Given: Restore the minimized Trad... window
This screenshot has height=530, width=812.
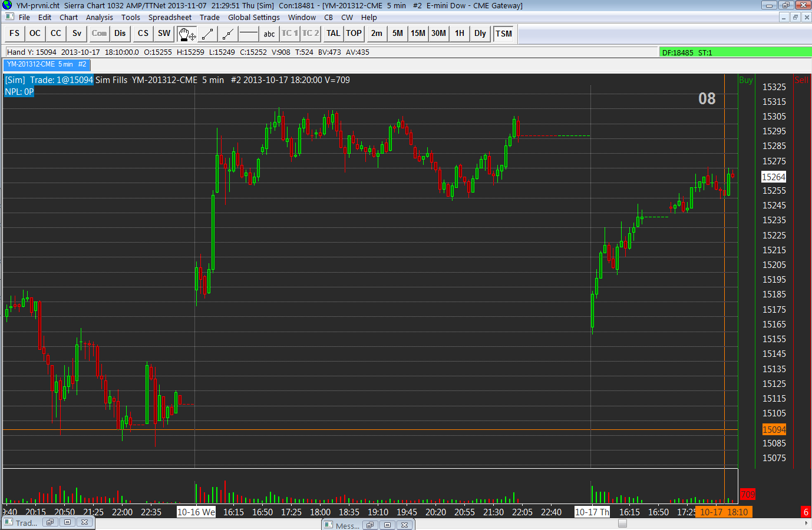Looking at the screenshot, I should pos(50,522).
